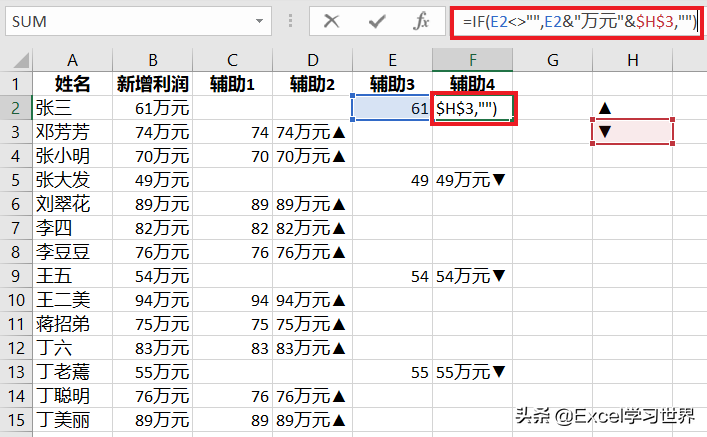Image resolution: width=707 pixels, height=437 pixels.
Task: Select column G header
Action: 552,60
